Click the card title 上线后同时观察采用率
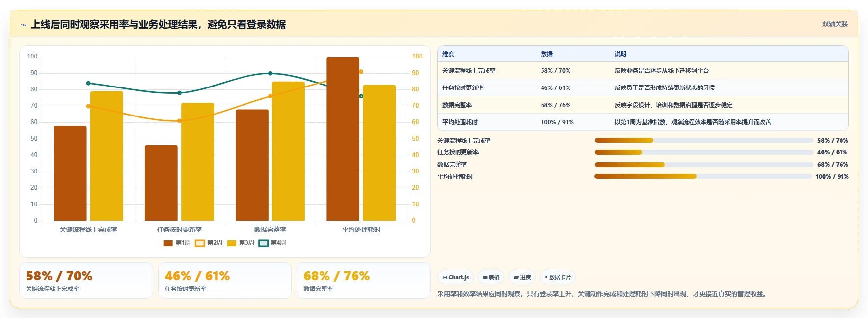 point(158,24)
